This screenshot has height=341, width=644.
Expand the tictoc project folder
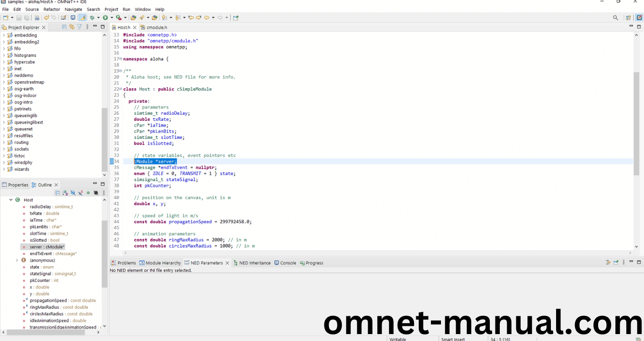tap(4, 156)
